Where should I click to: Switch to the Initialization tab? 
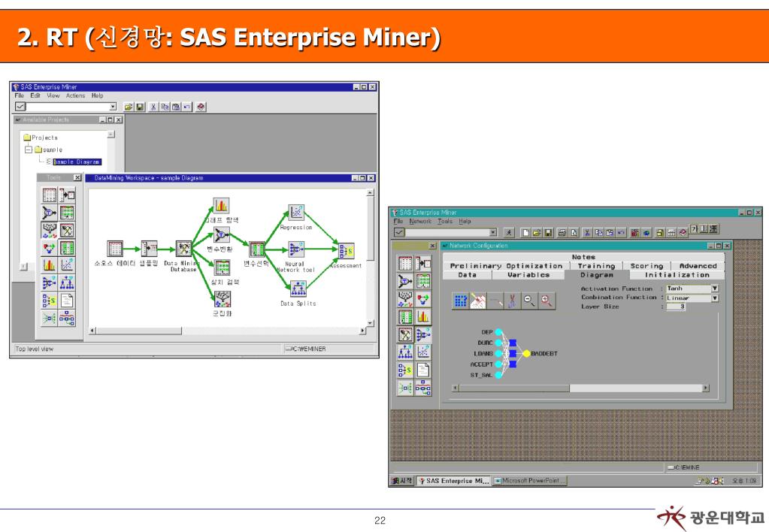click(677, 275)
